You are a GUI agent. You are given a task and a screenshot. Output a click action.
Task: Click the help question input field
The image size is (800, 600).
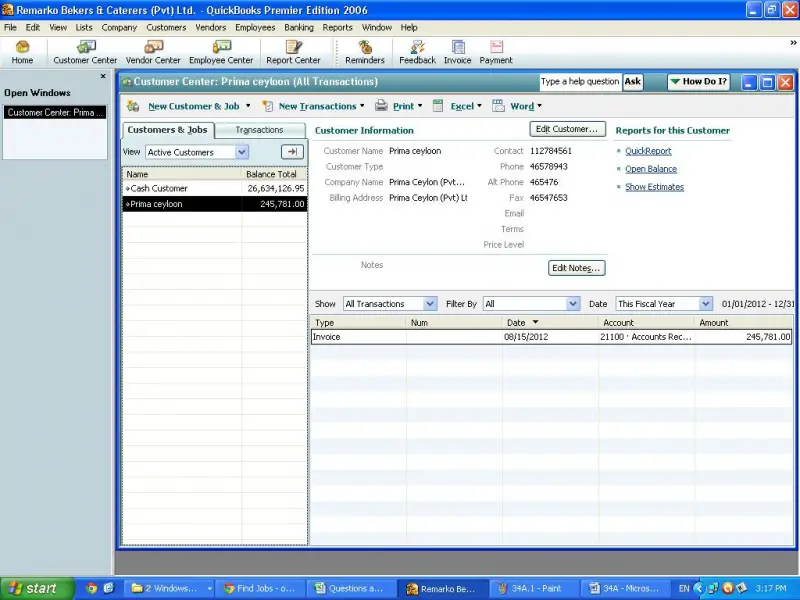(580, 82)
